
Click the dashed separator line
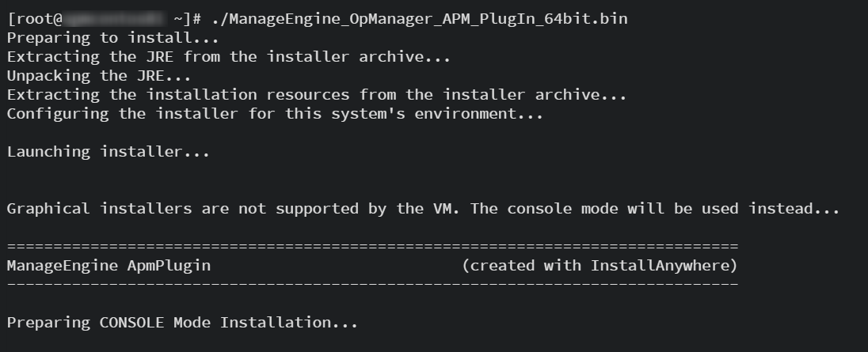coord(372,284)
